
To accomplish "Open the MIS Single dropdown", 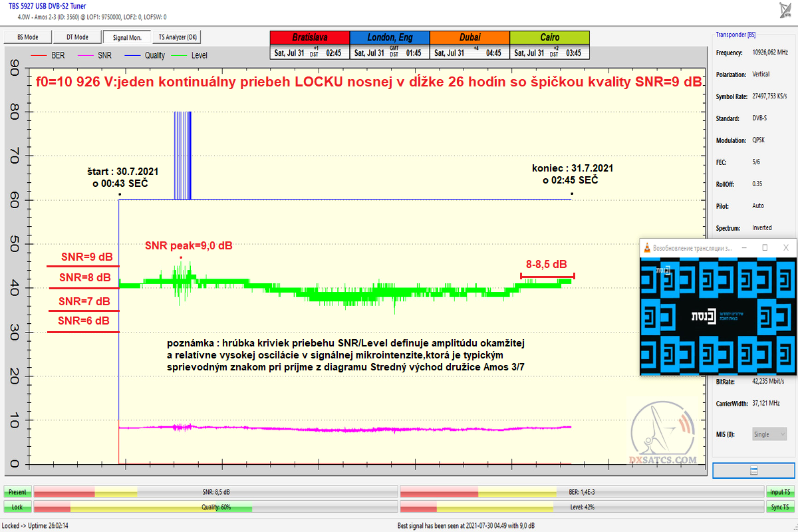I will [x=769, y=434].
